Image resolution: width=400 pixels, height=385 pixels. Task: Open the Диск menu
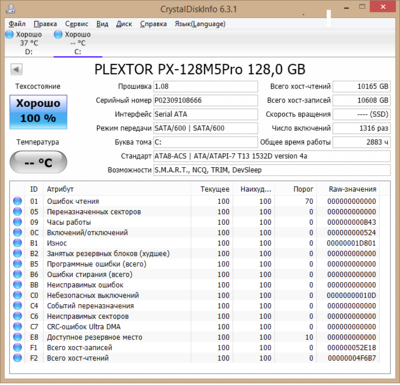pyautogui.click(x=124, y=24)
